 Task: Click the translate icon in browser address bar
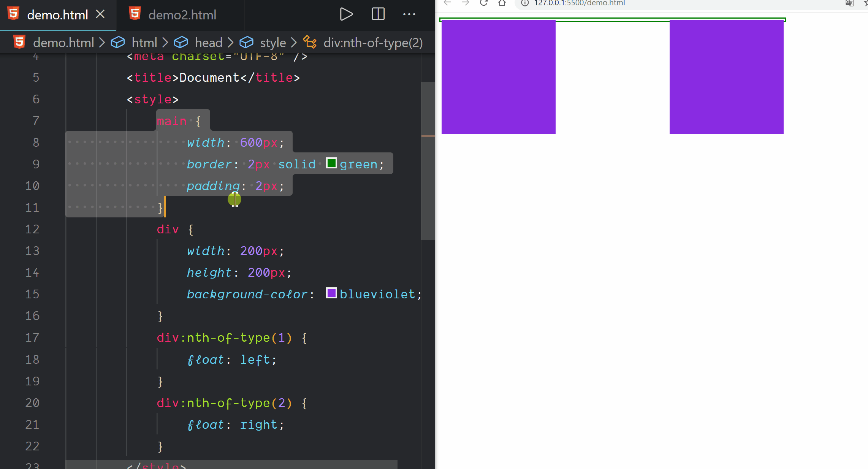coord(849,3)
